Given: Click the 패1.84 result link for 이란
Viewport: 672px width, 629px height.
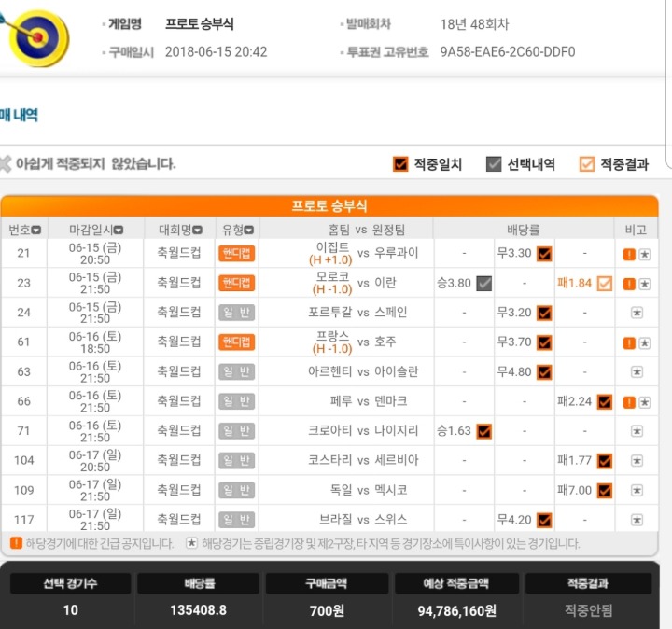Looking at the screenshot, I should (x=574, y=283).
